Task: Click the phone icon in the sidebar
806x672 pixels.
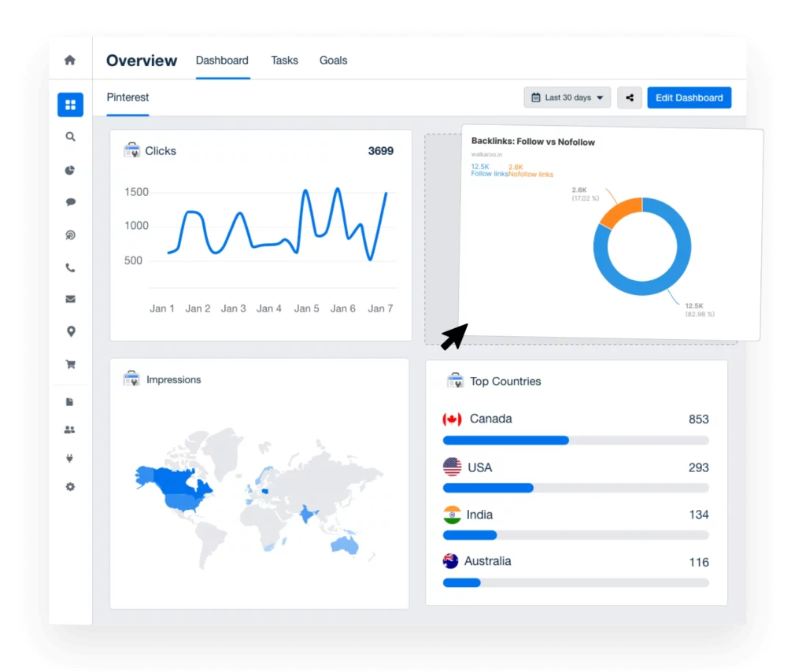Action: coord(70,268)
